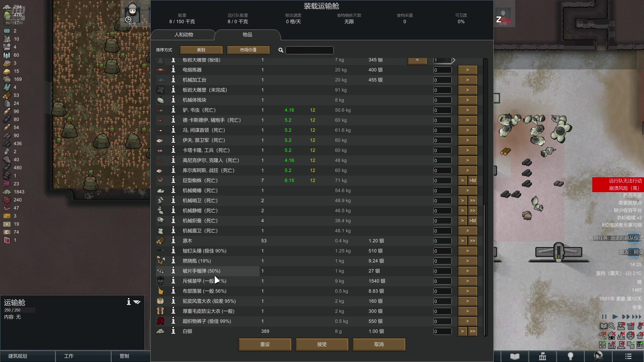Click 取消 cancel button

pyautogui.click(x=379, y=344)
